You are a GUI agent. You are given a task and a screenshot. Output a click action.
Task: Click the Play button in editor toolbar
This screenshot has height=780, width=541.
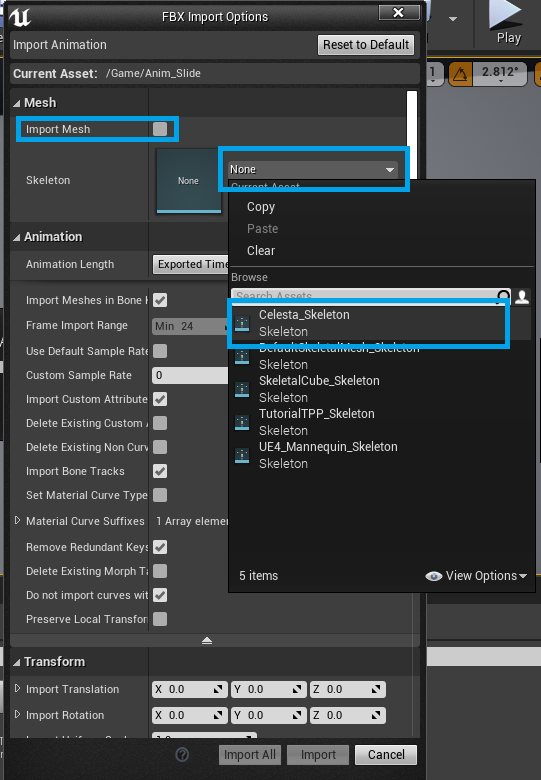point(507,23)
